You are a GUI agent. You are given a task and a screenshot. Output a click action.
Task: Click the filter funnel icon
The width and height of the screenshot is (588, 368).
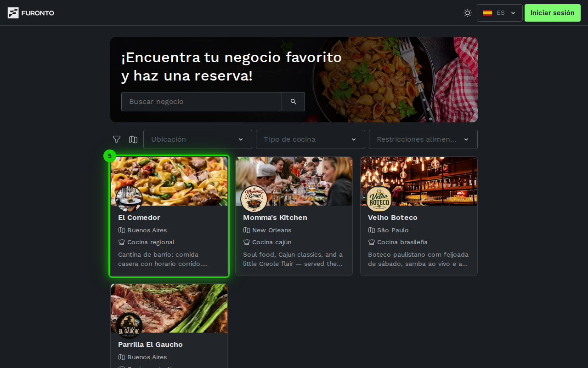pyautogui.click(x=117, y=139)
